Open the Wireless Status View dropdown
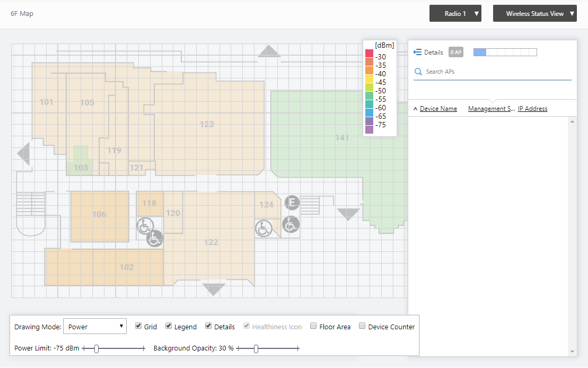 [534, 14]
